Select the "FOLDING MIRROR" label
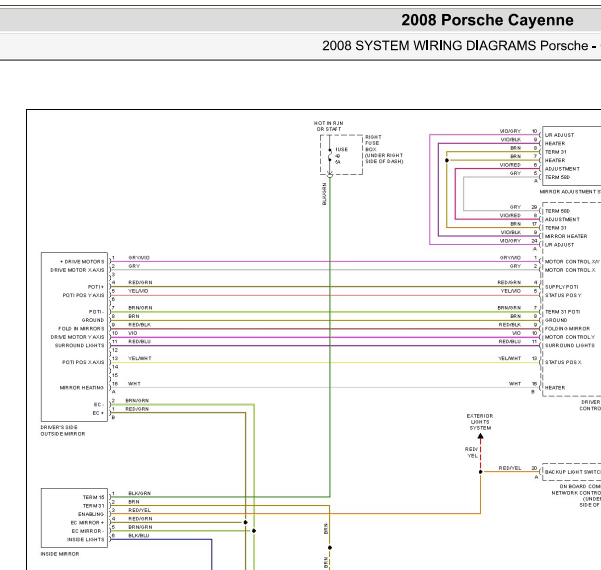601x570 pixels. point(567,329)
